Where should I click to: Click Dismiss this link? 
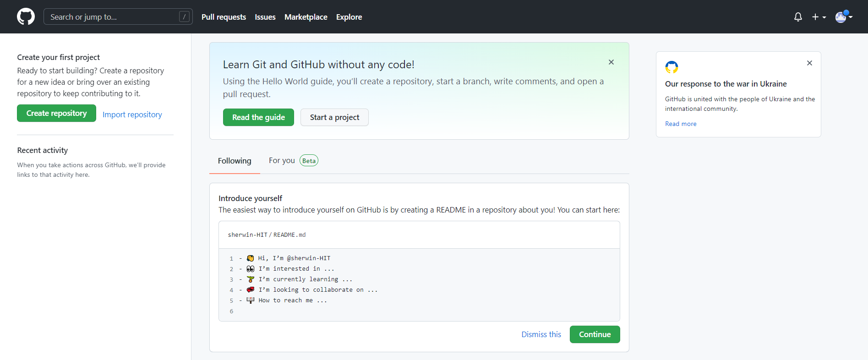pos(541,334)
